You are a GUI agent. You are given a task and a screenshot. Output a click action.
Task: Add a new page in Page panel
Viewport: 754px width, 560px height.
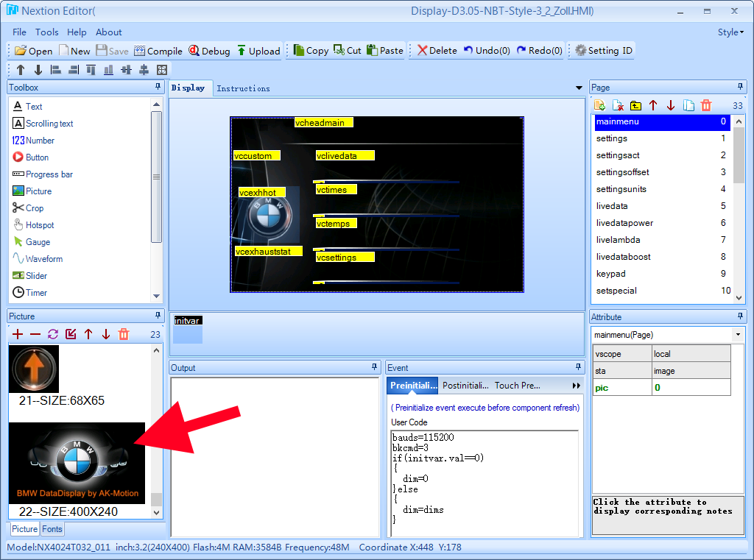599,106
